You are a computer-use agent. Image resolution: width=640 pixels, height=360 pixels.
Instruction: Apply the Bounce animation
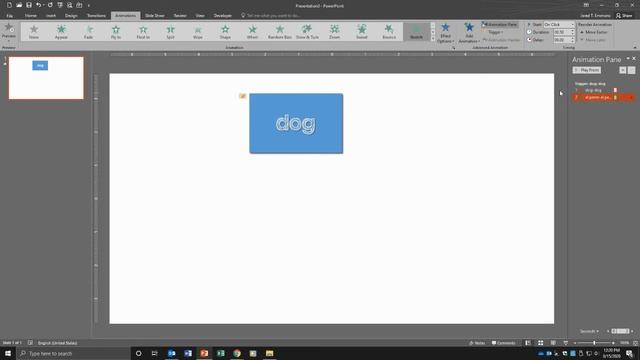(x=389, y=32)
